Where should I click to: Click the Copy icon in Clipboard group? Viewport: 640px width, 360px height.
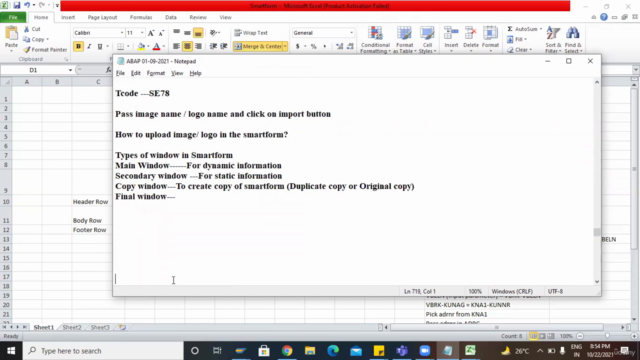coord(27,40)
